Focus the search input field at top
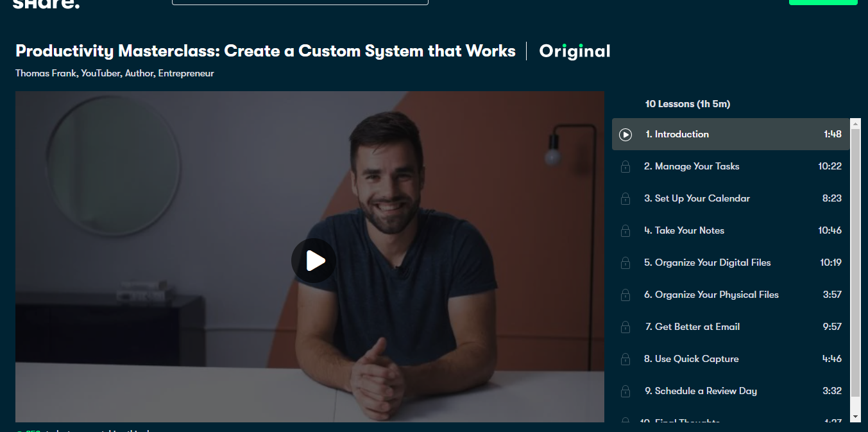The image size is (868, 432). click(300, 2)
